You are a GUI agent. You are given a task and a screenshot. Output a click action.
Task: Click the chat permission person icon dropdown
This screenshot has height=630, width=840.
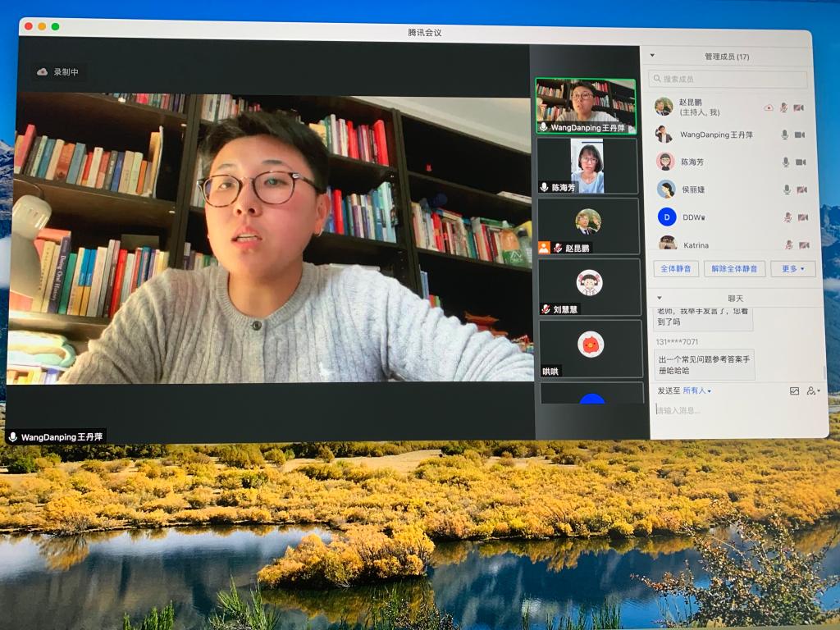(x=812, y=391)
